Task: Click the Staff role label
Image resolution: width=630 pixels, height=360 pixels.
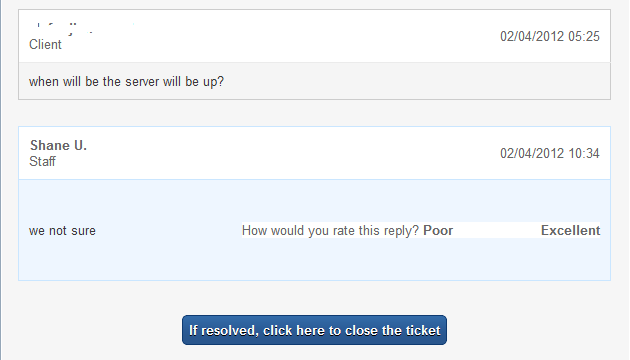Action: tap(42, 162)
